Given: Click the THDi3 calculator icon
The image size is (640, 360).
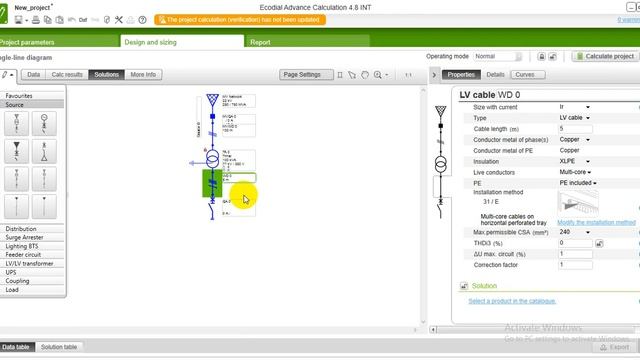Looking at the screenshot, I should click(x=599, y=244).
